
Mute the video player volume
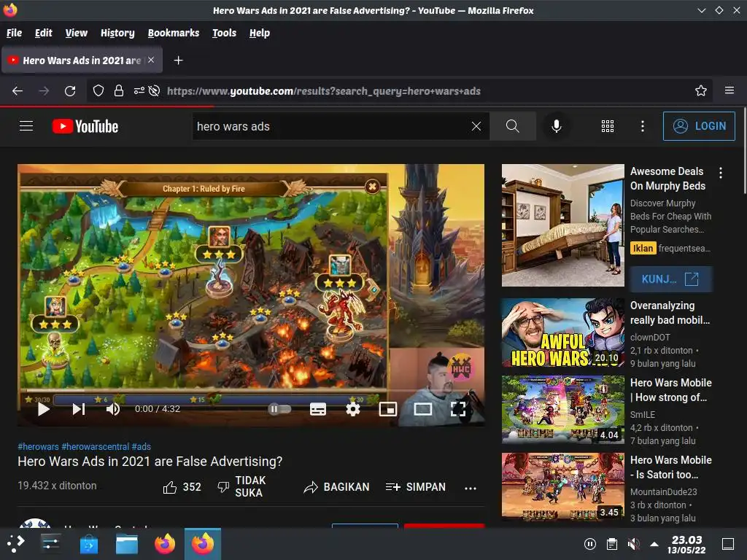pos(113,409)
